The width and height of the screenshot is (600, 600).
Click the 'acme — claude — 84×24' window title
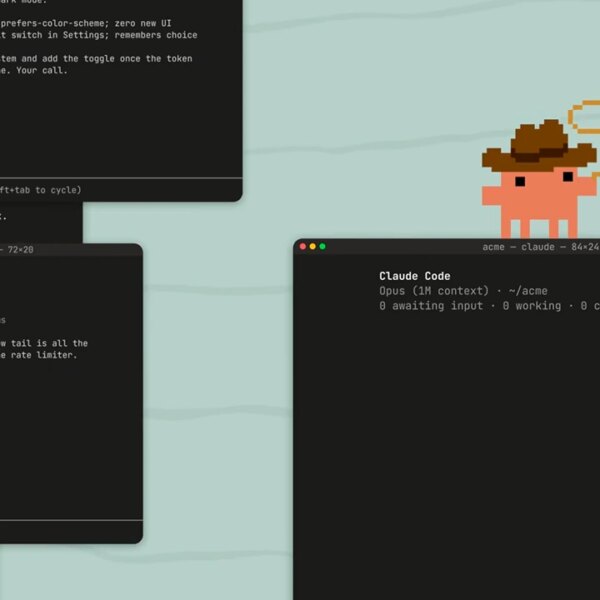point(541,247)
